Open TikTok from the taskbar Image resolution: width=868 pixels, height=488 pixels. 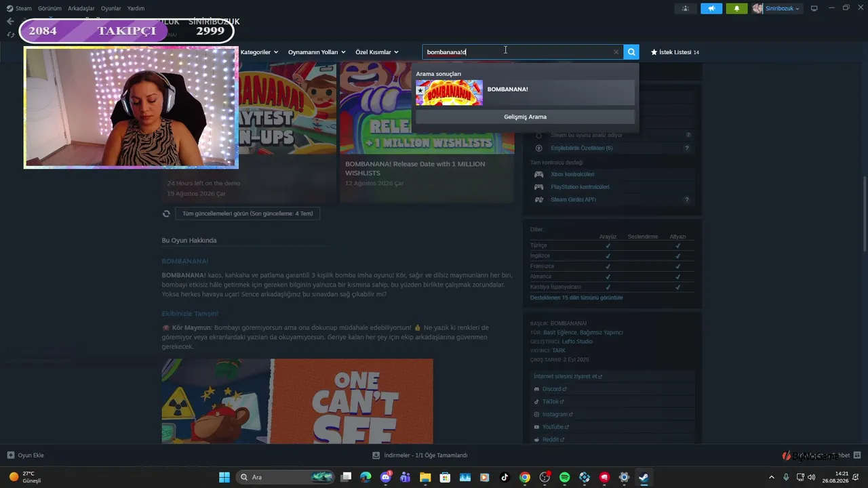505,477
